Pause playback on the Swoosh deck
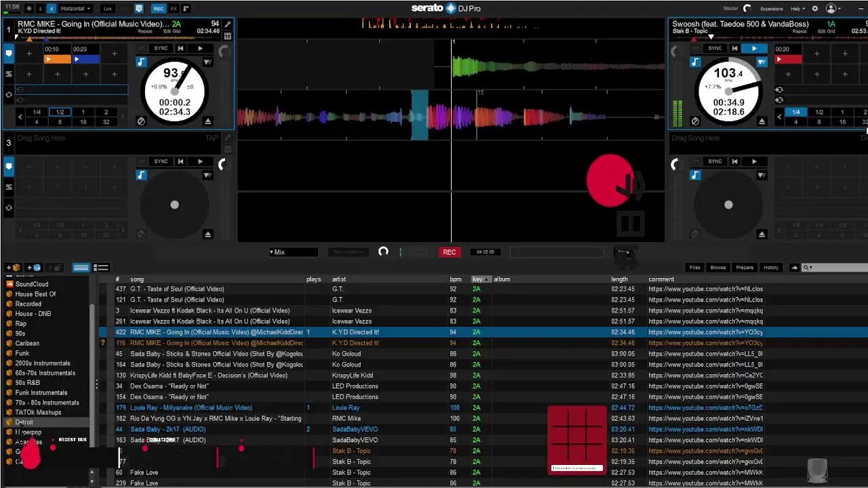The width and height of the screenshot is (868, 488). 754,49
